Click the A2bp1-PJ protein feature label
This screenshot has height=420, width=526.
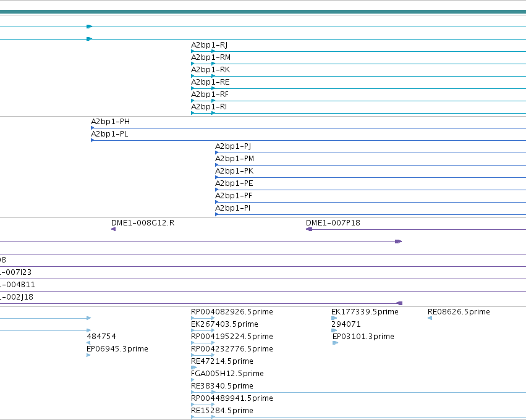233,146
